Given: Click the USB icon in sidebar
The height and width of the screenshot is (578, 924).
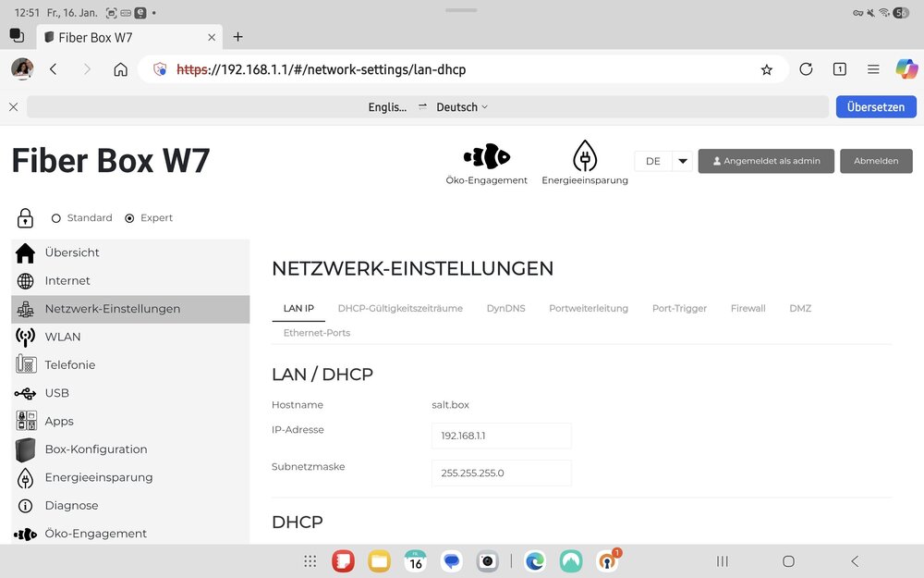Looking at the screenshot, I should click(25, 393).
